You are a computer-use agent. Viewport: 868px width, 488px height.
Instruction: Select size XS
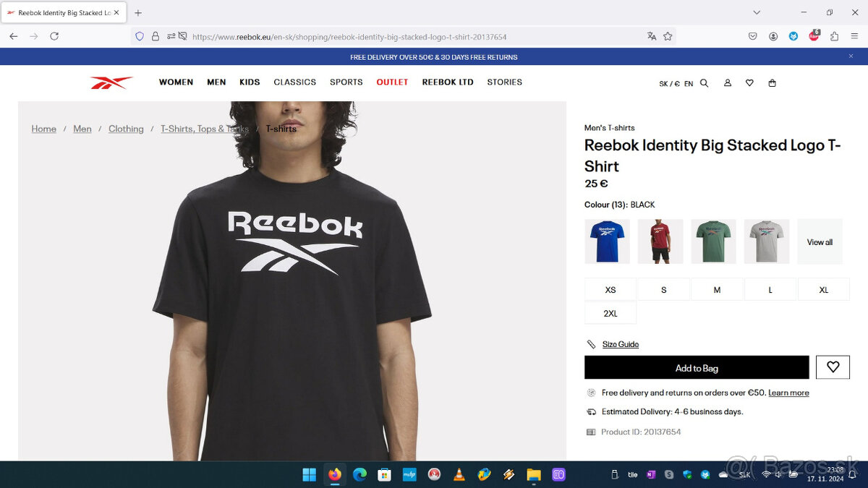[x=610, y=289]
